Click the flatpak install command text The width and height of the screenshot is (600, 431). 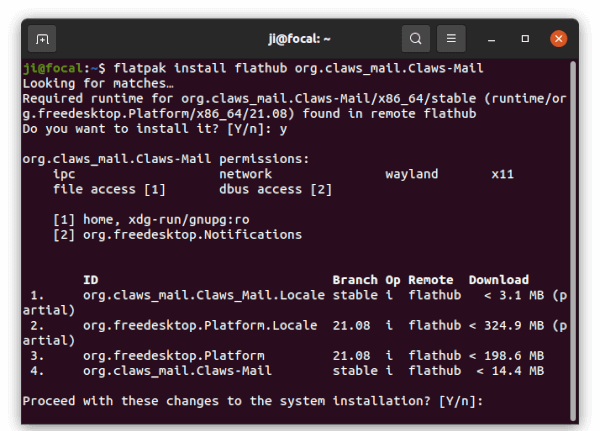point(298,68)
